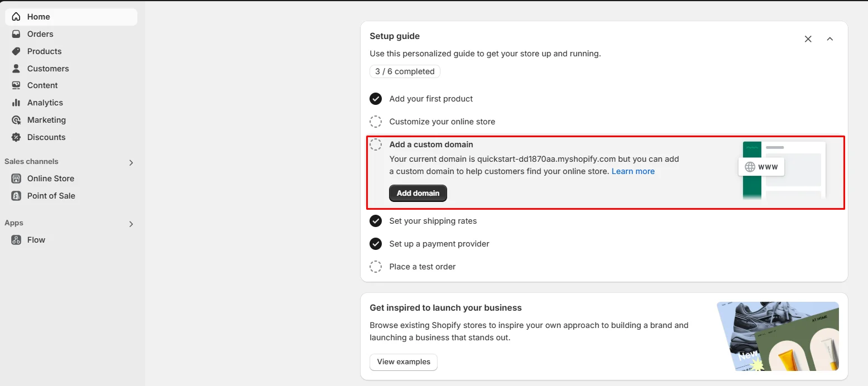Image resolution: width=868 pixels, height=386 pixels.
Task: Click the Flow app icon
Action: click(x=16, y=240)
